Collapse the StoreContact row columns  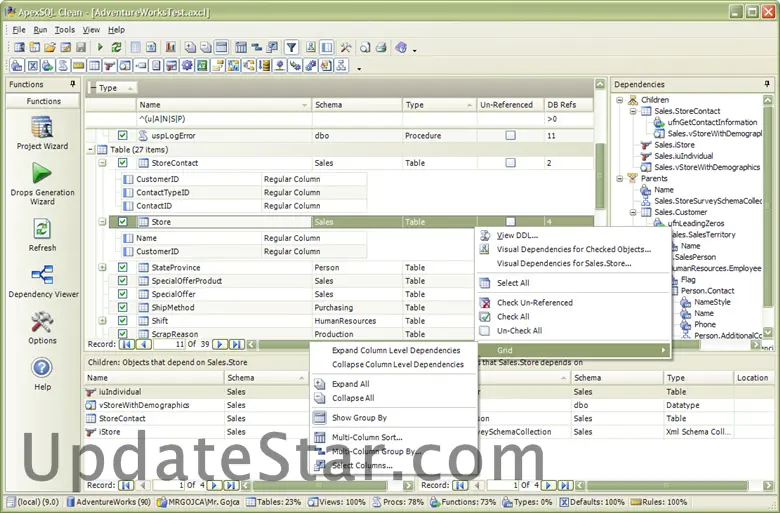point(102,163)
